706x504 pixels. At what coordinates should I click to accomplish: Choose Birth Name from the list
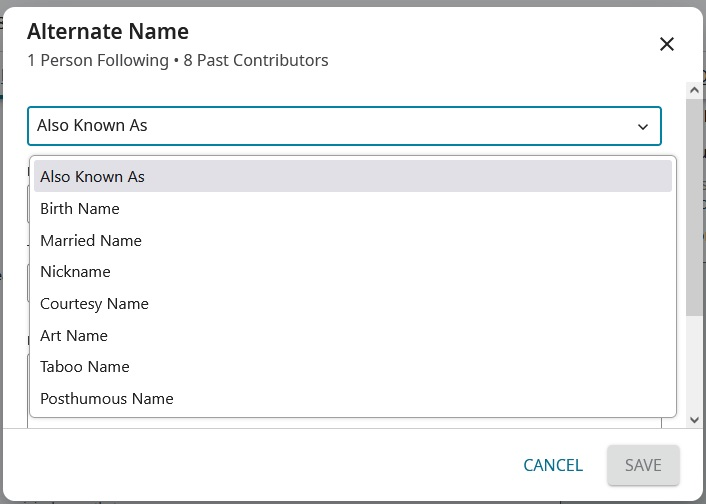pos(80,209)
